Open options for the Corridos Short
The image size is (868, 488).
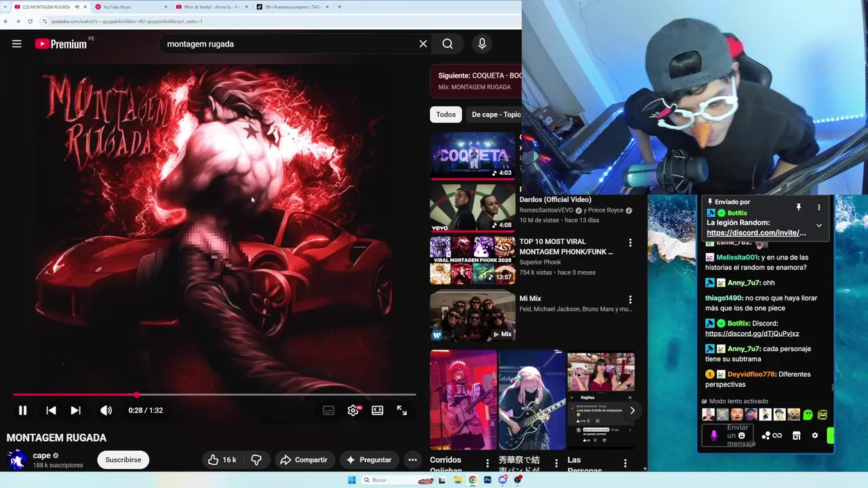pyautogui.click(x=487, y=464)
